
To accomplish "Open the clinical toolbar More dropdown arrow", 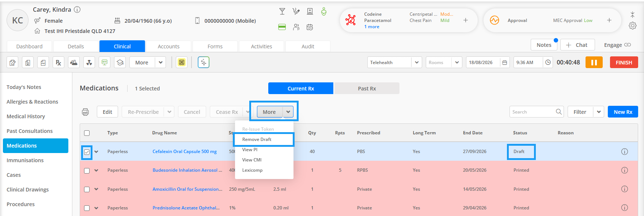I will pyautogui.click(x=160, y=63).
